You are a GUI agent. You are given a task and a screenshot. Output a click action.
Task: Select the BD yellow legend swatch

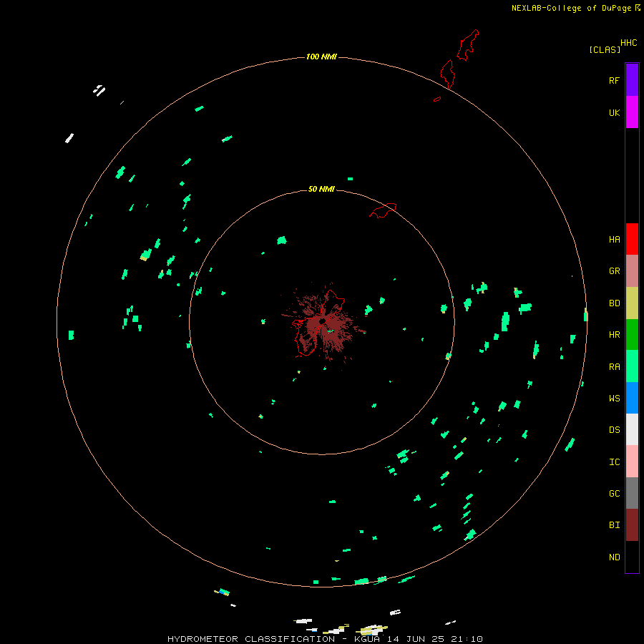(632, 303)
